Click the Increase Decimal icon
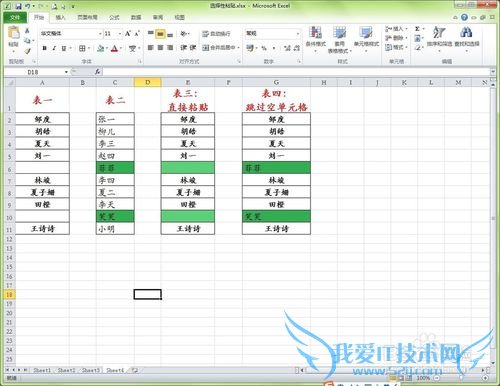500x386 pixels. tap(287, 48)
